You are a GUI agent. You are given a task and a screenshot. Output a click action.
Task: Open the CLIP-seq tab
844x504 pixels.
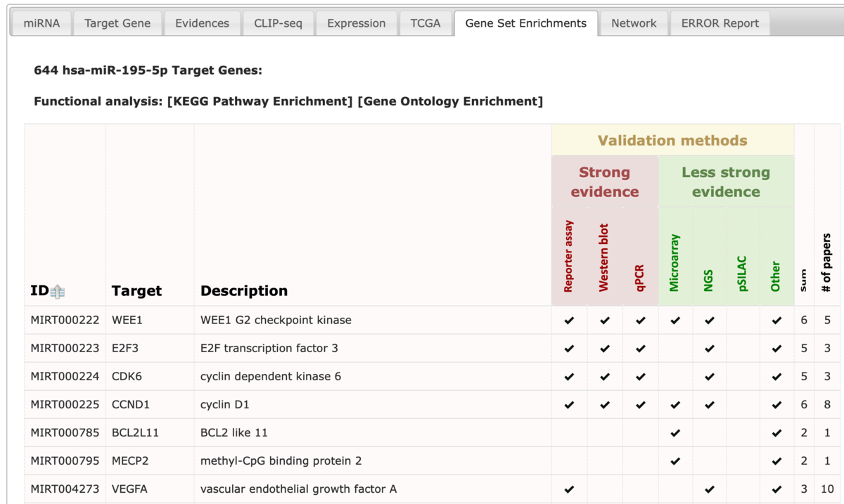click(x=278, y=23)
